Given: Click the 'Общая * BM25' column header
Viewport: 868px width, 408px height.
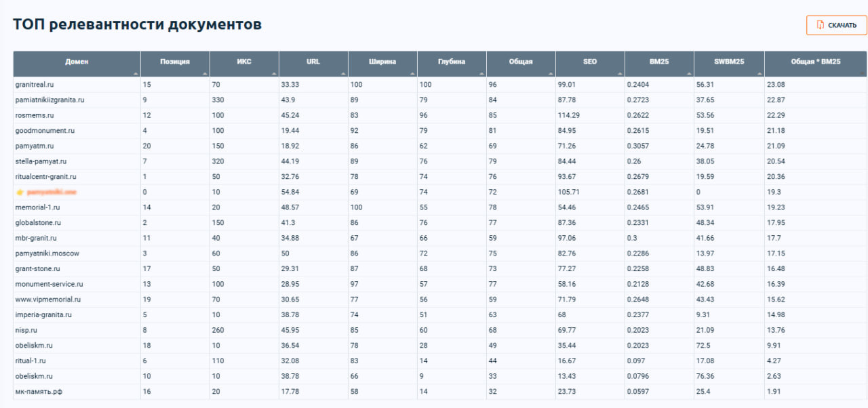Looking at the screenshot, I should pos(815,62).
